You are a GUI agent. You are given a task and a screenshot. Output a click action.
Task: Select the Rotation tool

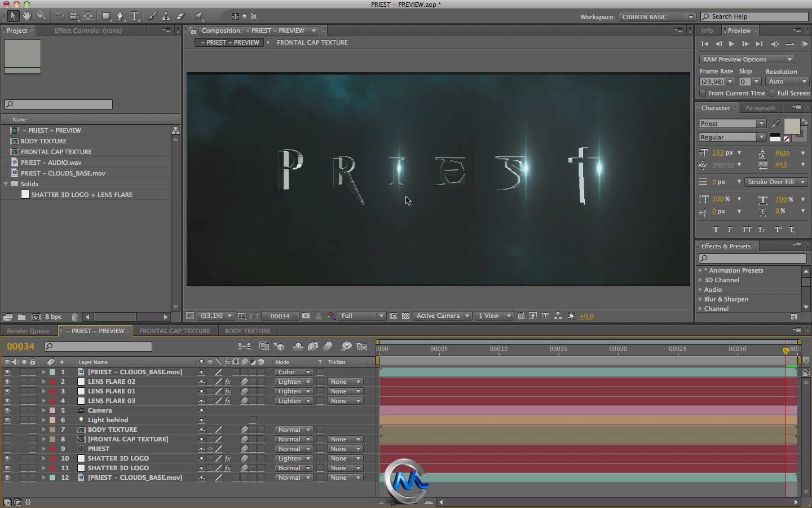[60, 16]
